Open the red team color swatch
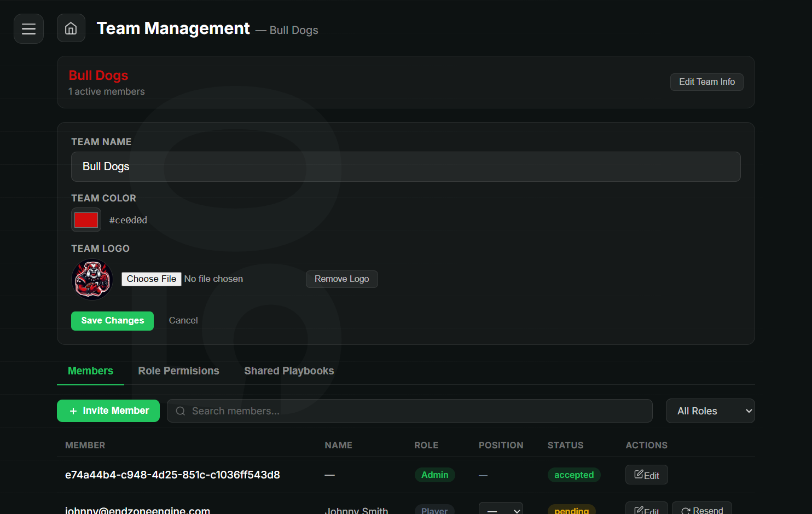Screen dimensions: 812x514 click(86, 220)
